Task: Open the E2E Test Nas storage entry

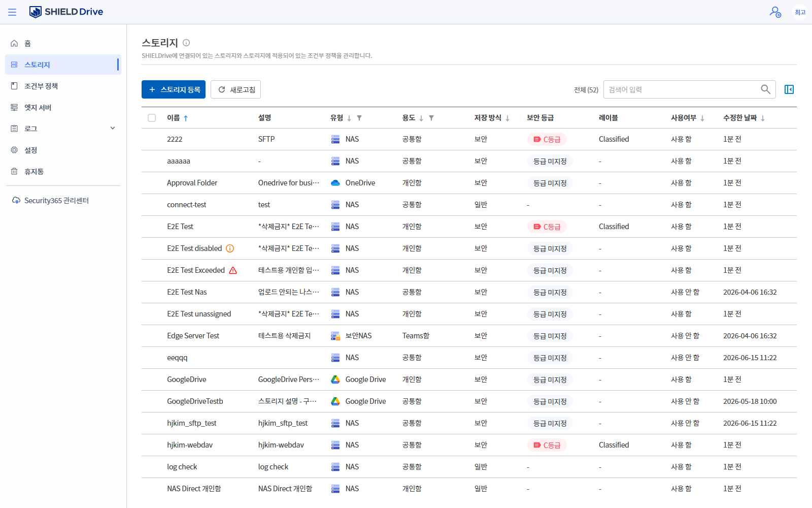Action: coord(187,292)
